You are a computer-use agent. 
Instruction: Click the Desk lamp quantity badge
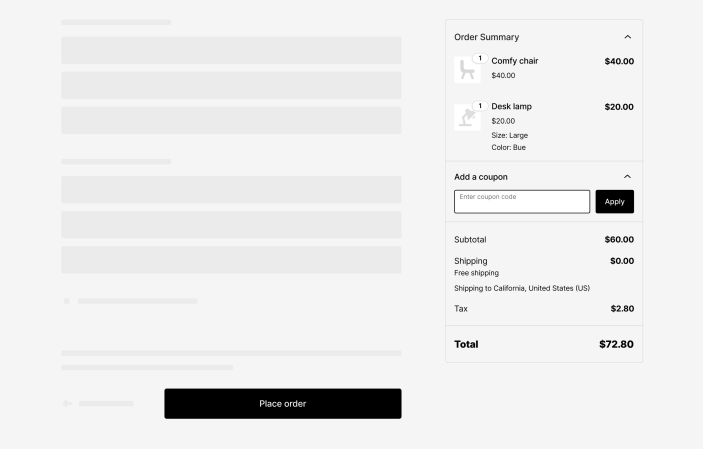pos(480,106)
